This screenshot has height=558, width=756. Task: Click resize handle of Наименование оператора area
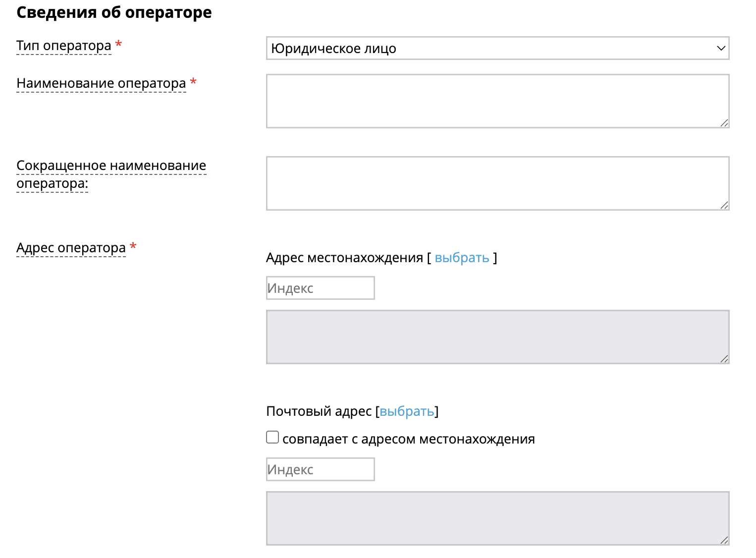point(724,123)
